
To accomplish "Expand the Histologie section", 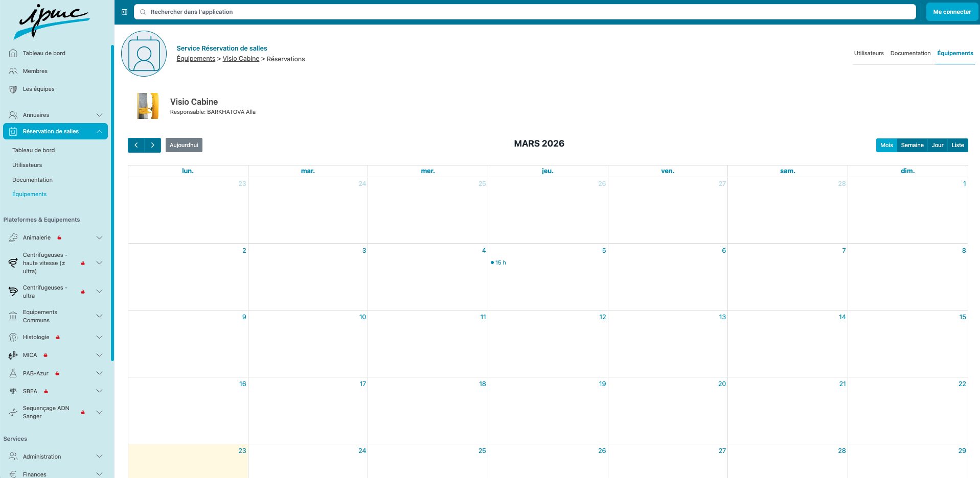I will click(100, 337).
